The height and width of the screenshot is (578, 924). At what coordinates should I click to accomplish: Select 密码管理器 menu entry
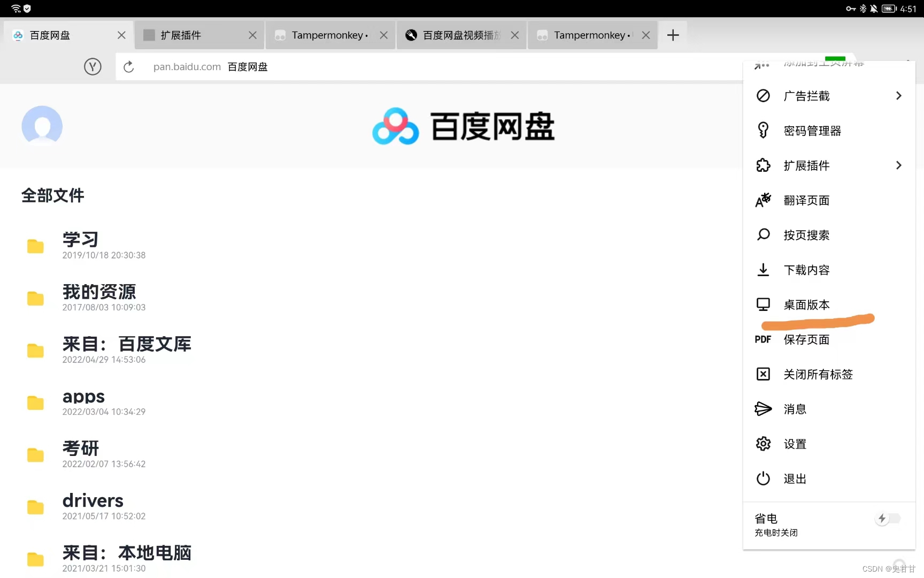click(x=829, y=131)
